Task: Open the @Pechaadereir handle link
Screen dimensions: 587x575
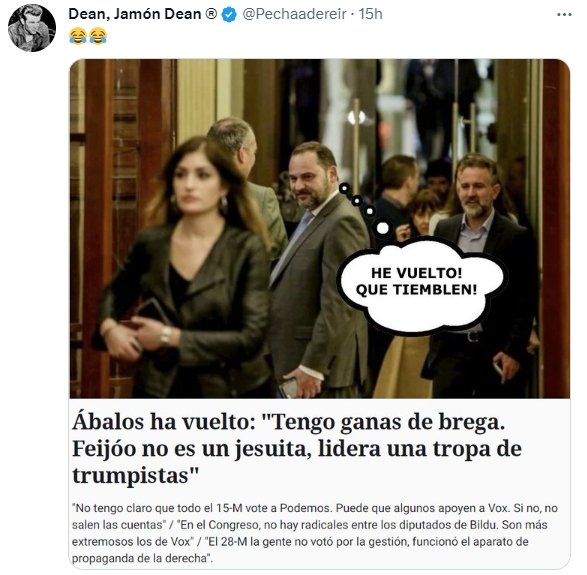Action: [294, 14]
